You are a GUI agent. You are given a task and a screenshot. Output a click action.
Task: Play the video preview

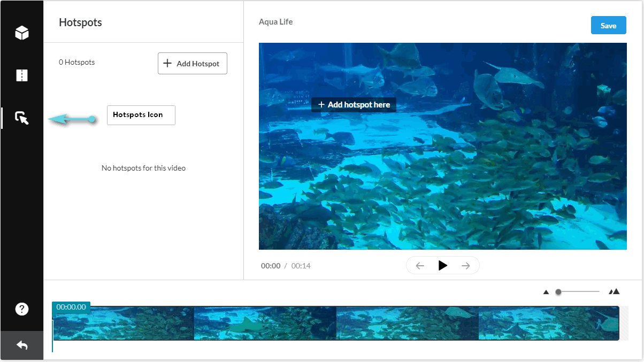(443, 265)
